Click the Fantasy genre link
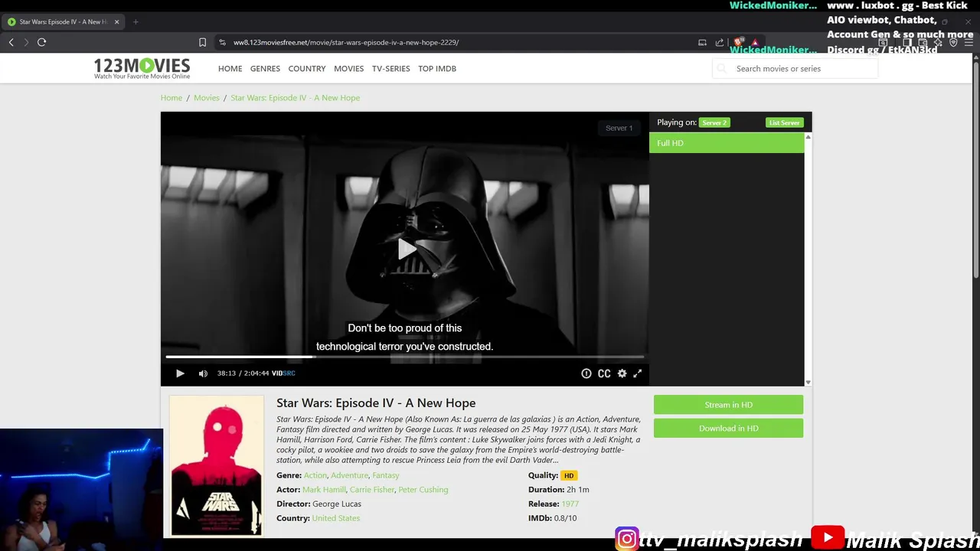The height and width of the screenshot is (551, 980). (386, 475)
